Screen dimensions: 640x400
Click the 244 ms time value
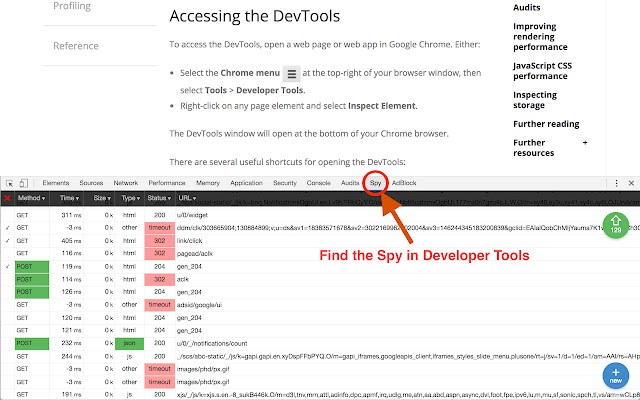click(71, 356)
